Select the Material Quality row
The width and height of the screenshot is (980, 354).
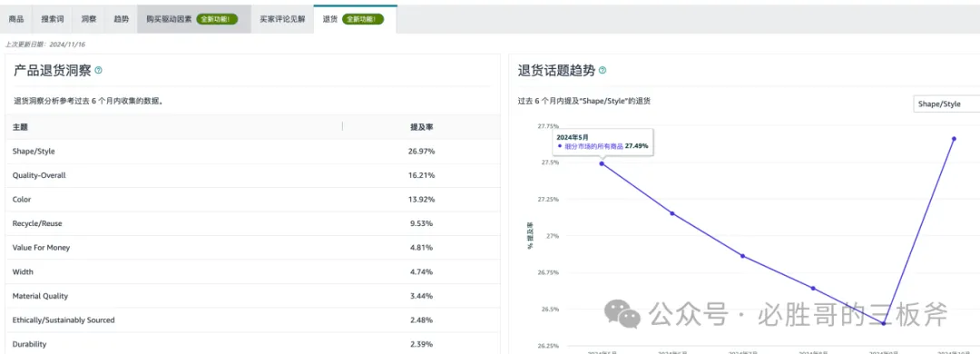[x=252, y=296]
